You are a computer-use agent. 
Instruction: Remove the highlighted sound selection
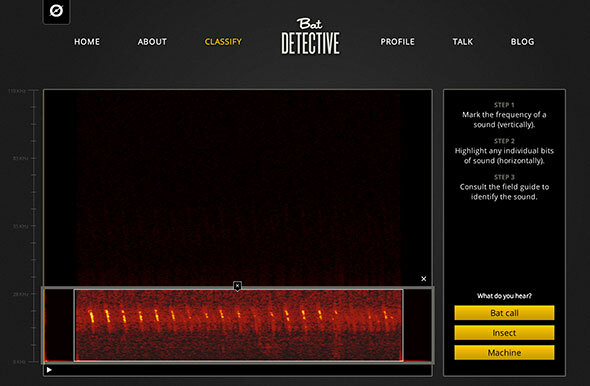click(x=237, y=286)
